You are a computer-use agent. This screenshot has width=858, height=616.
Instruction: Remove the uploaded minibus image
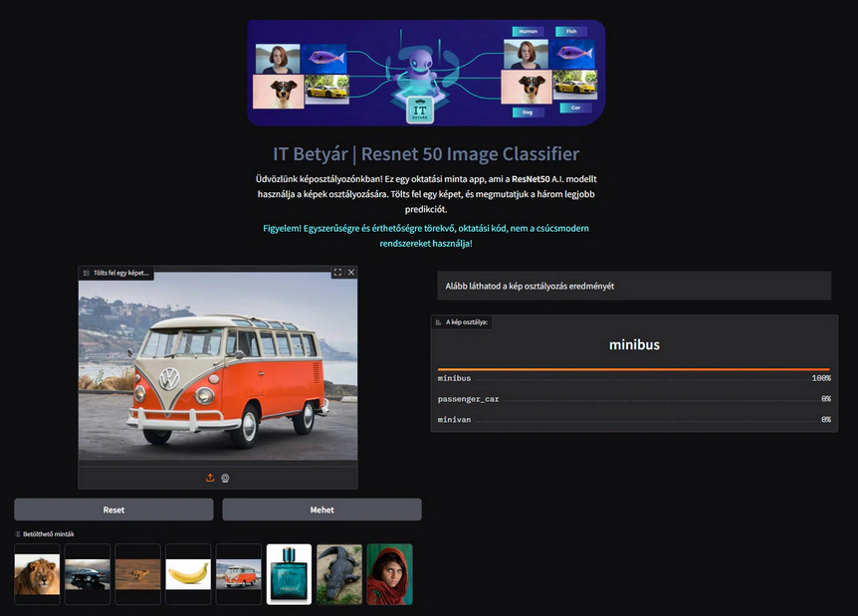tap(350, 272)
